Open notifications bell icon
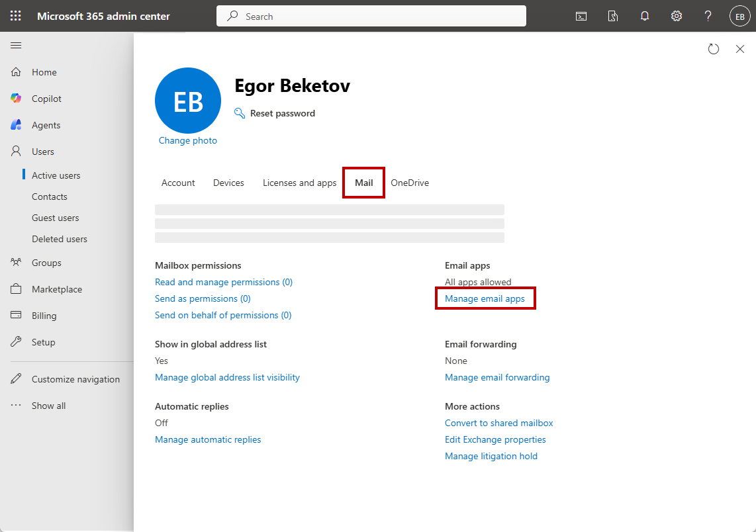Viewport: 756px width, 532px height. point(645,17)
